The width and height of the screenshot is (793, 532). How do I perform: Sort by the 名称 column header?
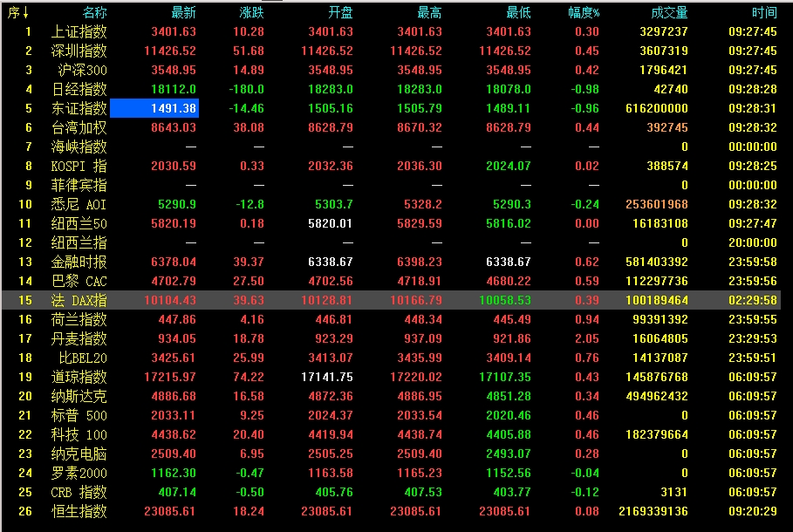coord(94,12)
